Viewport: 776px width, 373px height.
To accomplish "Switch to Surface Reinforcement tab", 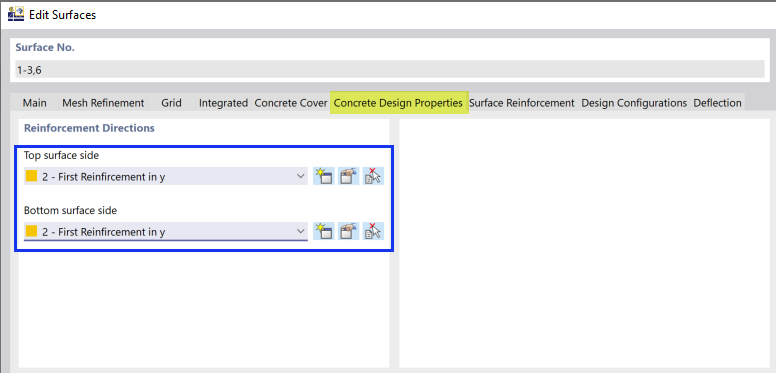I will (522, 103).
